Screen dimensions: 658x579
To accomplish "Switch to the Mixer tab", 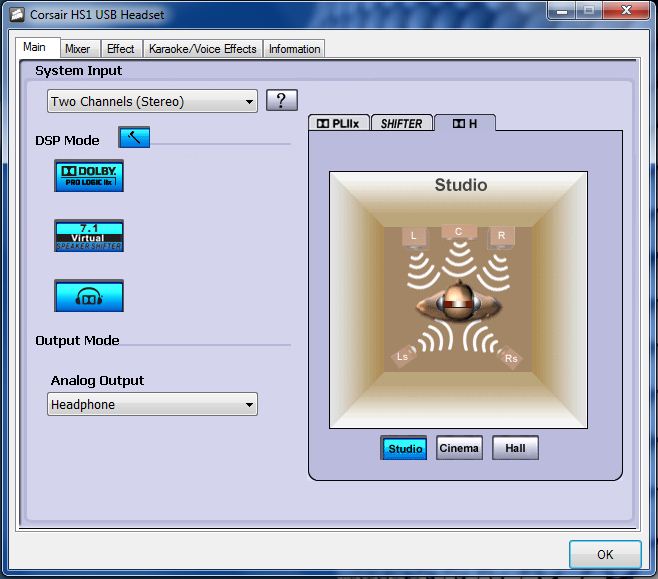I will click(x=80, y=49).
